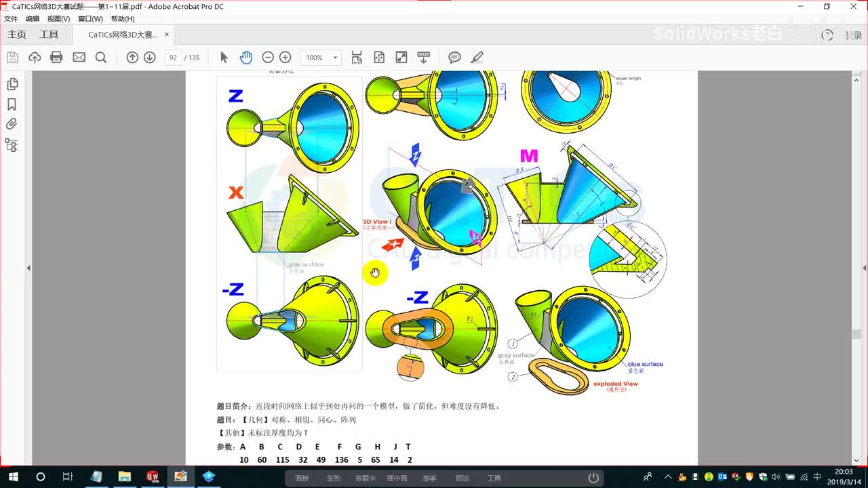Close the CaTICs document tab
Screen dimensions: 868x488
[167, 35]
